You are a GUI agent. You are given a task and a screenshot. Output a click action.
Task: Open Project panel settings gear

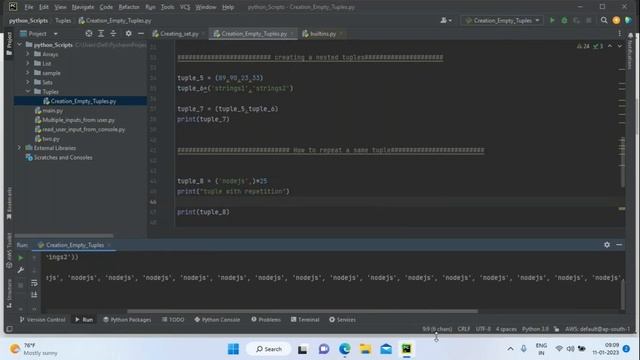pos(129,33)
